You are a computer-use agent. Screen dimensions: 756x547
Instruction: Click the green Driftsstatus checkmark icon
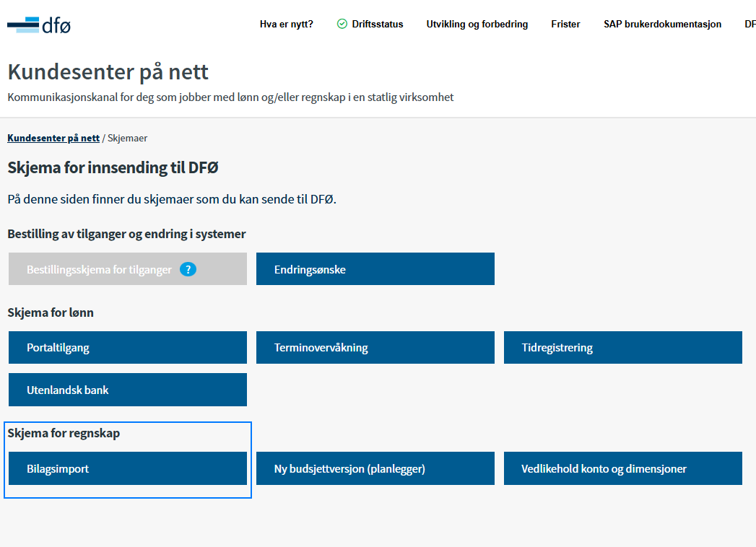click(342, 24)
